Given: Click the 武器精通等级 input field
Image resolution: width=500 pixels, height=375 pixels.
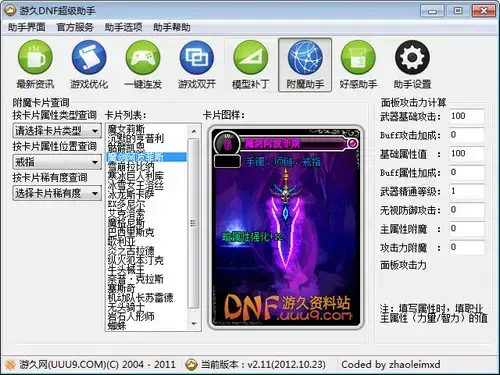Looking at the screenshot, I should [466, 191].
